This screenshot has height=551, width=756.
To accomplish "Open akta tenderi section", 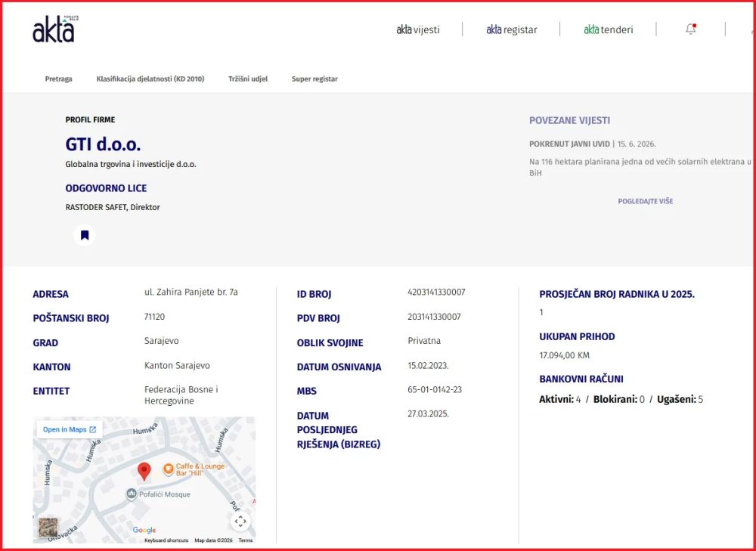I will pyautogui.click(x=608, y=29).
